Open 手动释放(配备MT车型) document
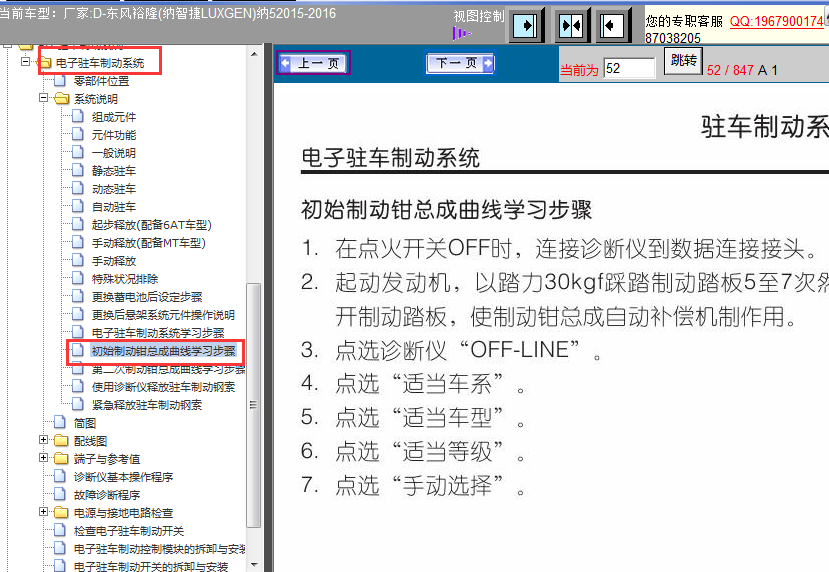The width and height of the screenshot is (829, 572). tap(148, 243)
